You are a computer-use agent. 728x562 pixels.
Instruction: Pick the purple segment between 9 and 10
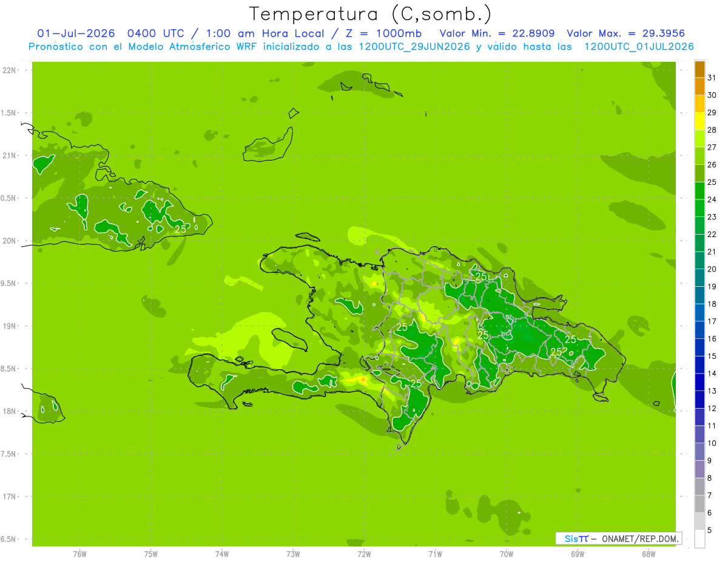699,452
